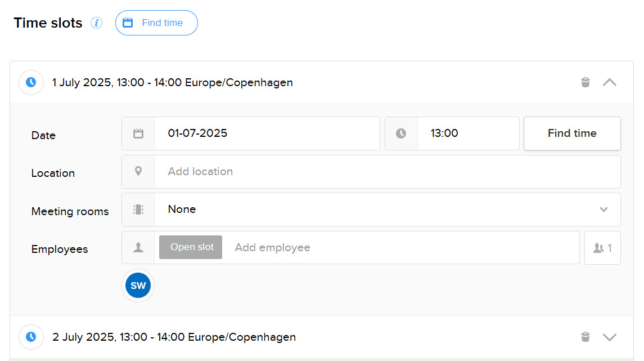Click the info icon next to Time slots
This screenshot has width=644, height=361.
coord(97,23)
